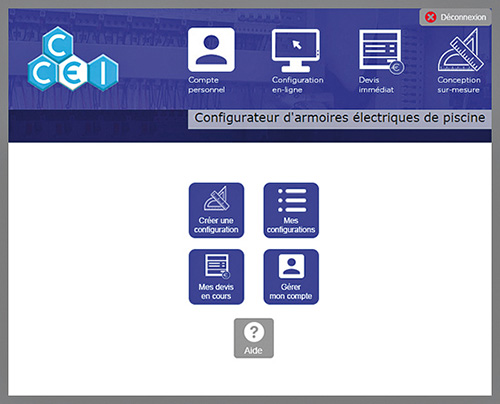Click the Créer une configuration tile
Viewport: 500px width, 404px height.
point(216,210)
